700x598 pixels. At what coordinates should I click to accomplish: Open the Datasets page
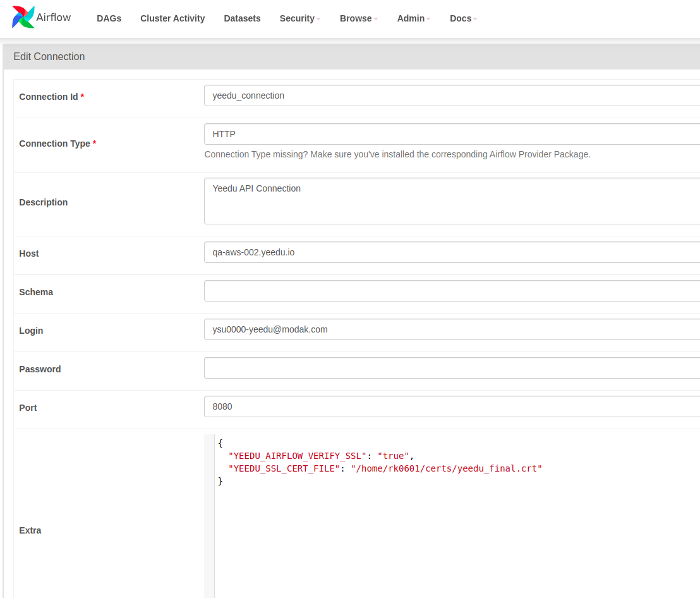(x=242, y=18)
